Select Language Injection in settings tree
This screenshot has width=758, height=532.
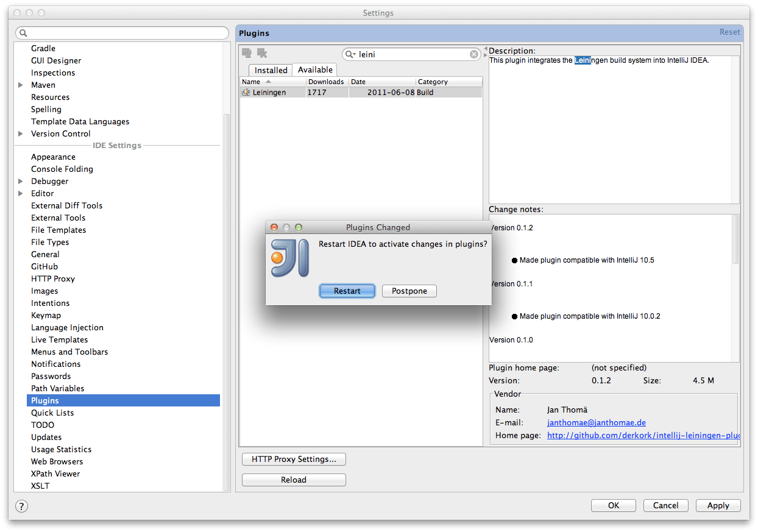pyautogui.click(x=67, y=327)
